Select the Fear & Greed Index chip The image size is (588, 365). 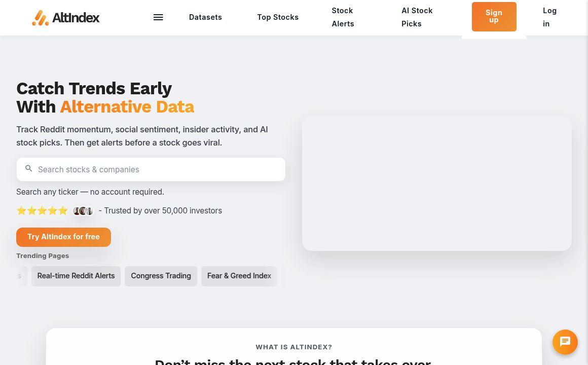tap(239, 276)
